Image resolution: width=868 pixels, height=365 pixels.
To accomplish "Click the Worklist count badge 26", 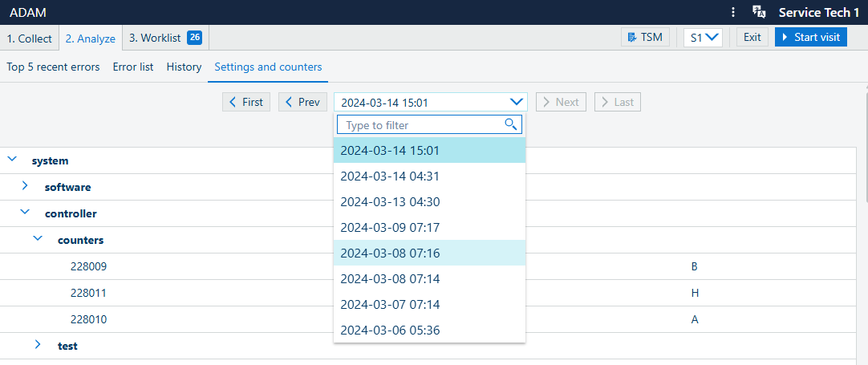I will 194,38.
